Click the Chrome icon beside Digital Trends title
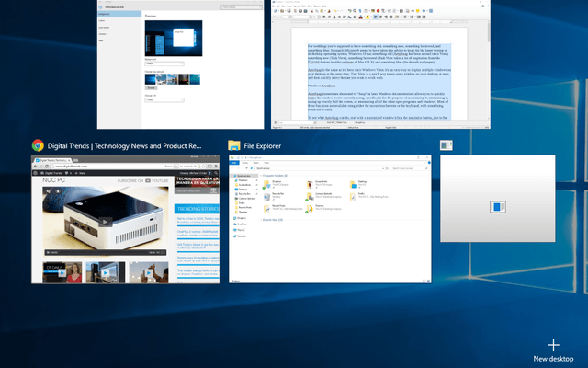This screenshot has width=588, height=368. tap(38, 145)
